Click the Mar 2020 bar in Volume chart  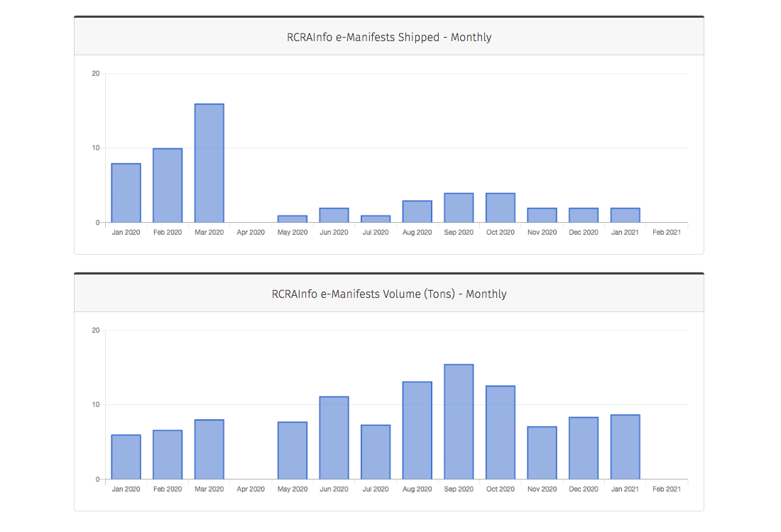click(x=209, y=450)
